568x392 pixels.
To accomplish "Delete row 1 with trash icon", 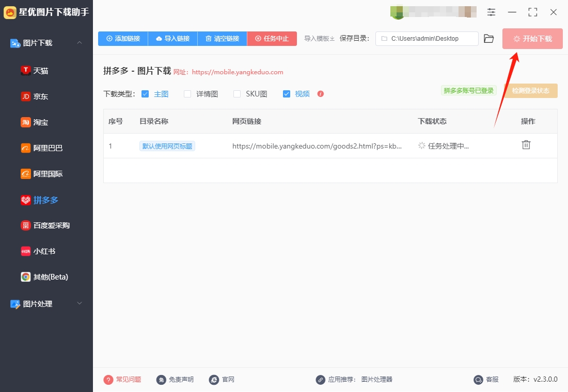I will pyautogui.click(x=526, y=145).
